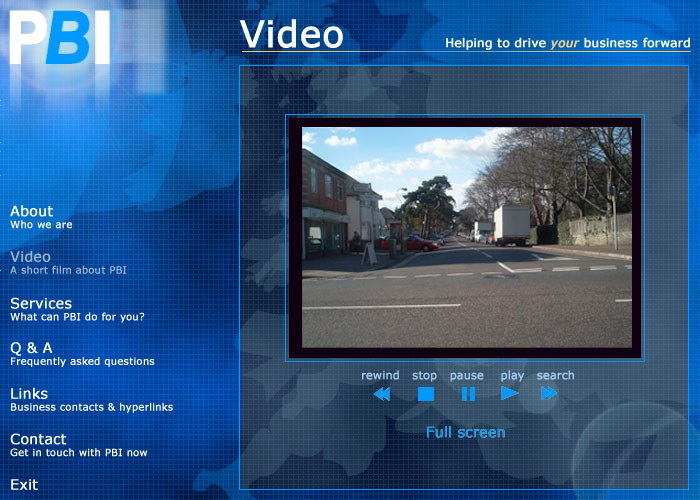The height and width of the screenshot is (500, 700).
Task: Select the greyed Video menu item
Action: pyautogui.click(x=30, y=257)
